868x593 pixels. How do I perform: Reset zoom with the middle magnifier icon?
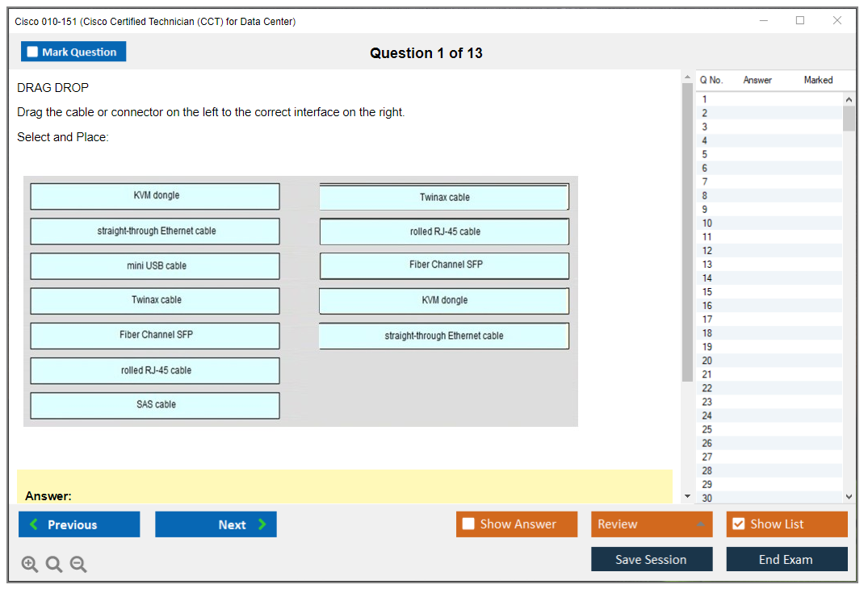pyautogui.click(x=54, y=565)
